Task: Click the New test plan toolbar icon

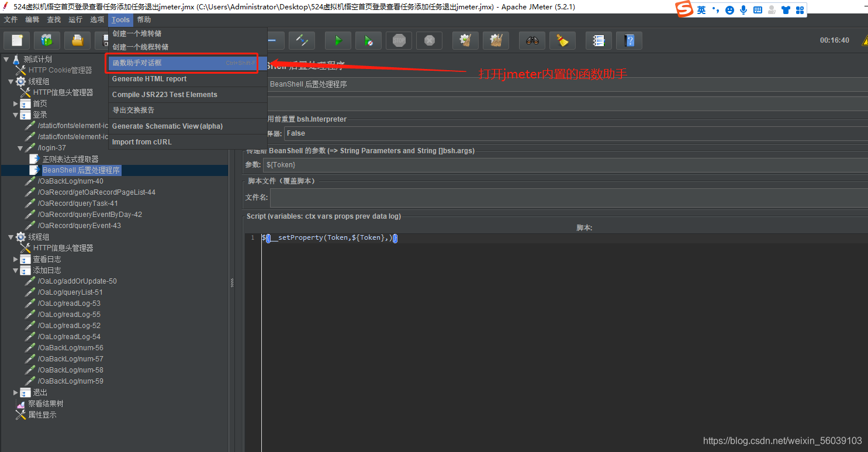Action: pos(16,40)
